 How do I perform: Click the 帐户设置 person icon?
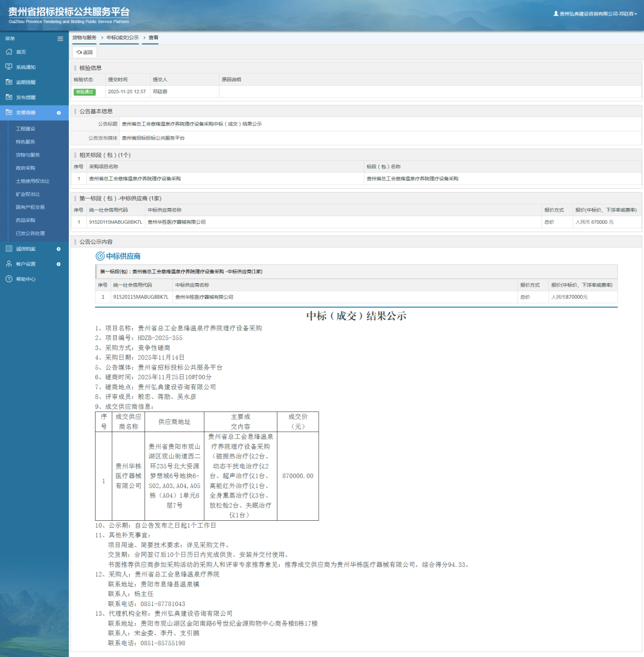9,264
